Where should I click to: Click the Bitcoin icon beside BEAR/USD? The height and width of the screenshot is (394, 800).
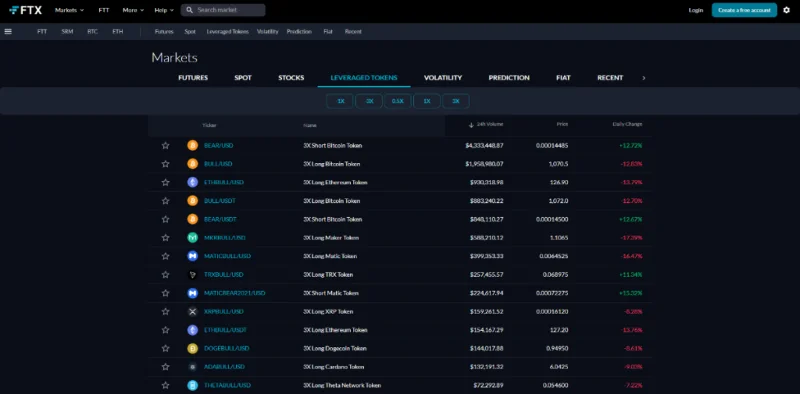click(192, 145)
